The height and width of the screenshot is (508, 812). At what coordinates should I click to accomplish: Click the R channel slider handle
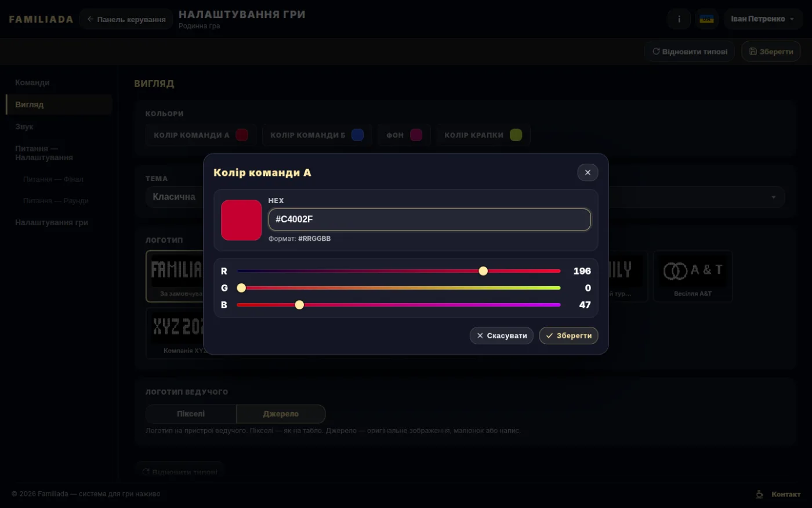click(x=483, y=271)
